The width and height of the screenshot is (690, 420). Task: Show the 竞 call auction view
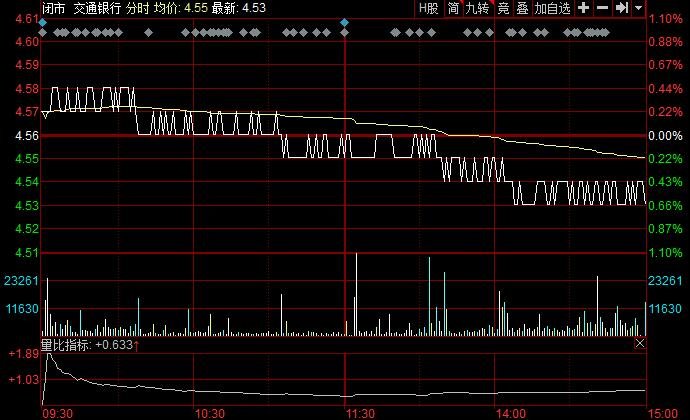coord(503,8)
